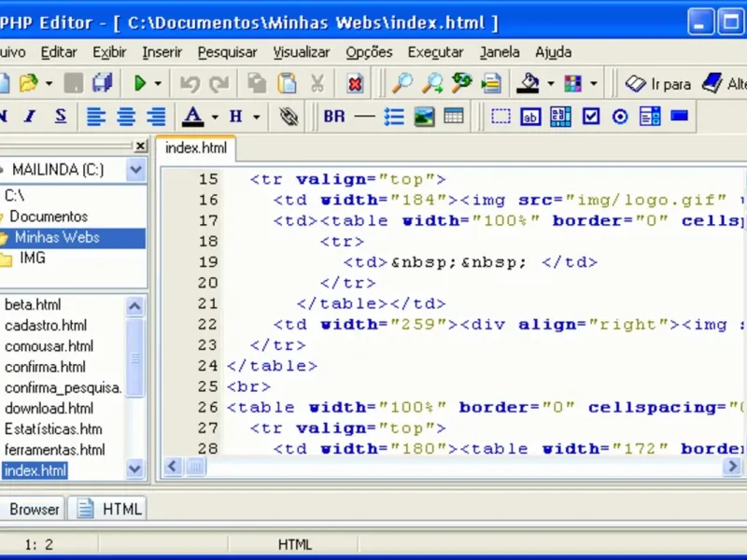Open the Opções menu
The height and width of the screenshot is (560, 747).
[x=369, y=52]
